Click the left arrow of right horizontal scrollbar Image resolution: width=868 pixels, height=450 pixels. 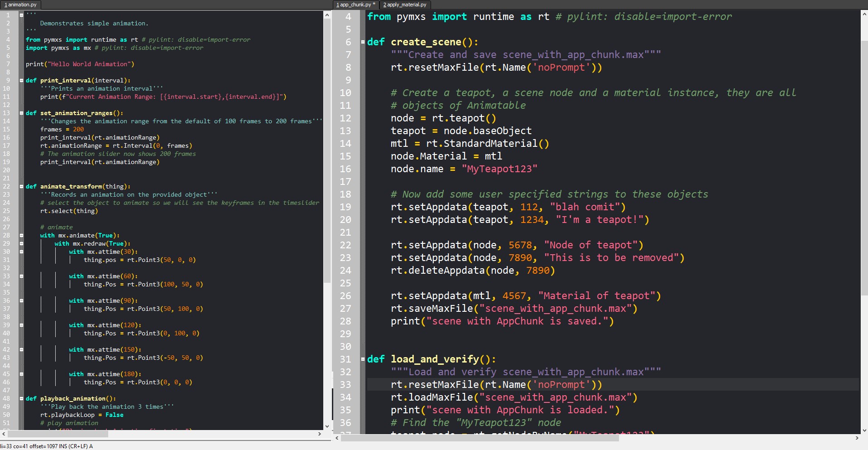(x=337, y=438)
